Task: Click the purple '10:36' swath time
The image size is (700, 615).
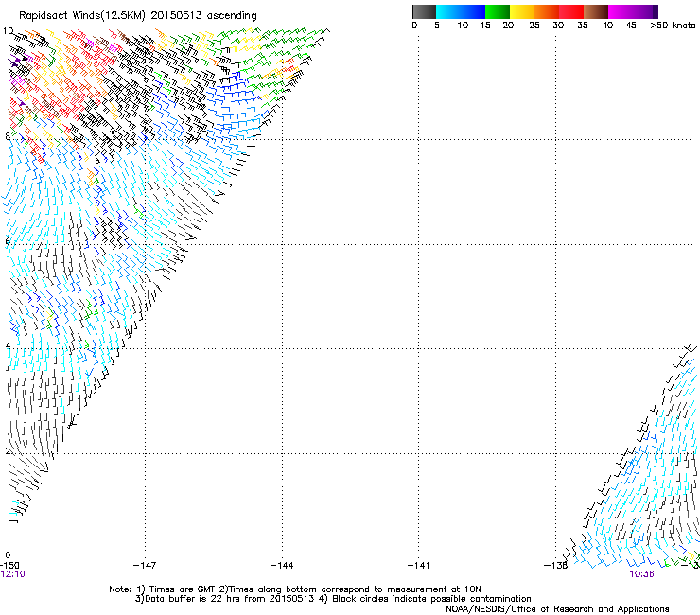Action: (641, 574)
